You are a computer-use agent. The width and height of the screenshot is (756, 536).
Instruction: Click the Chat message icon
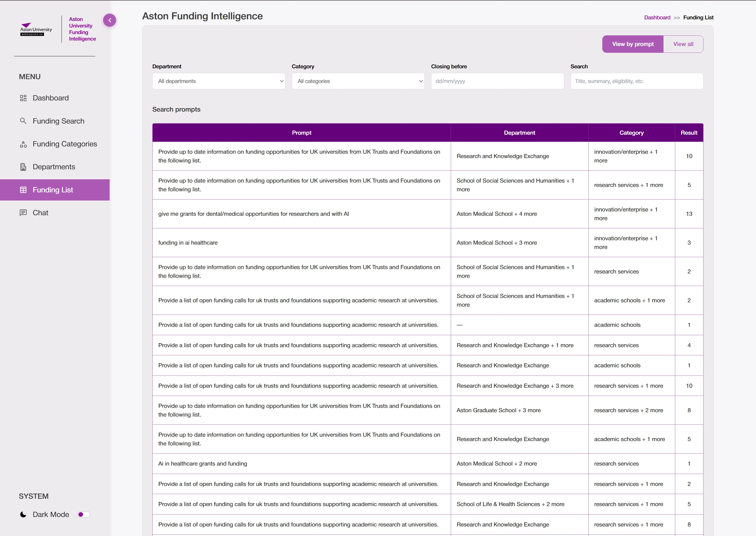[23, 212]
